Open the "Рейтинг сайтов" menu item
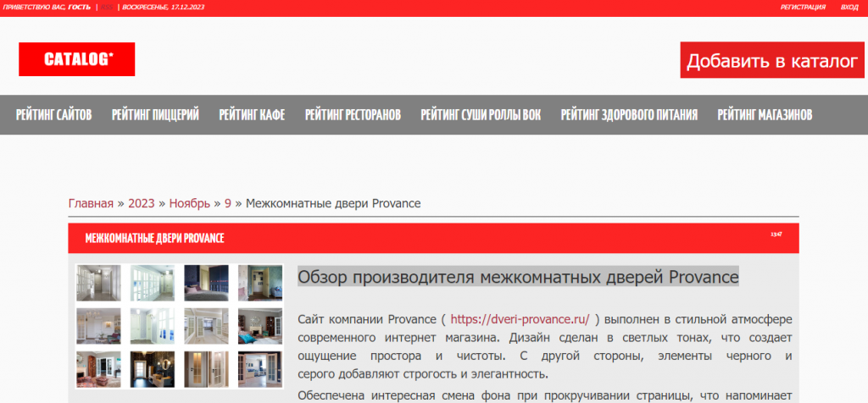 pyautogui.click(x=53, y=114)
